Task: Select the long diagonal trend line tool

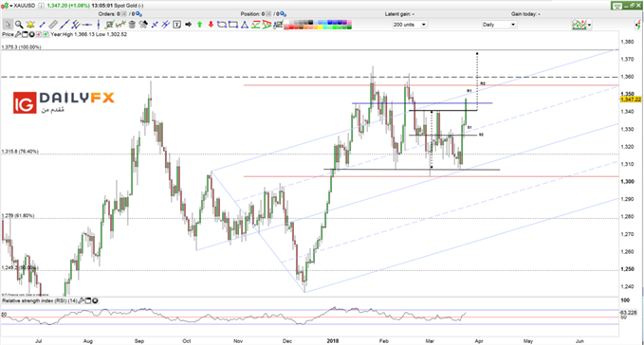Action: 64,25
